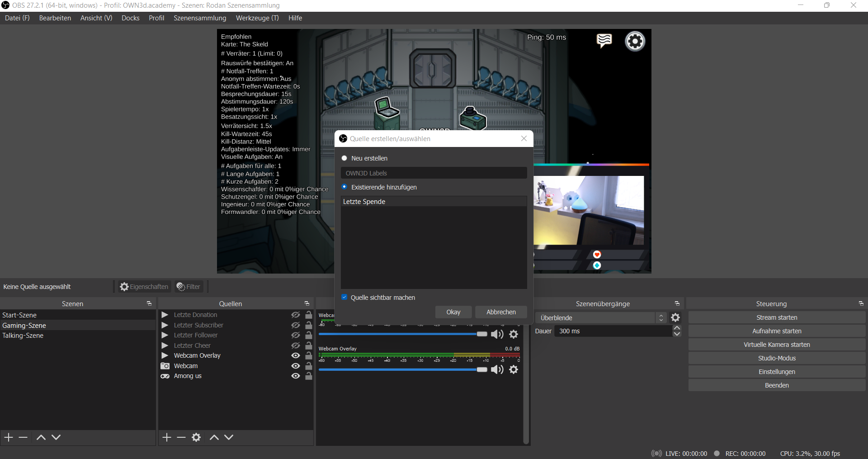Pop out the Szenen dock panel
The width and height of the screenshot is (868, 459).
149,303
